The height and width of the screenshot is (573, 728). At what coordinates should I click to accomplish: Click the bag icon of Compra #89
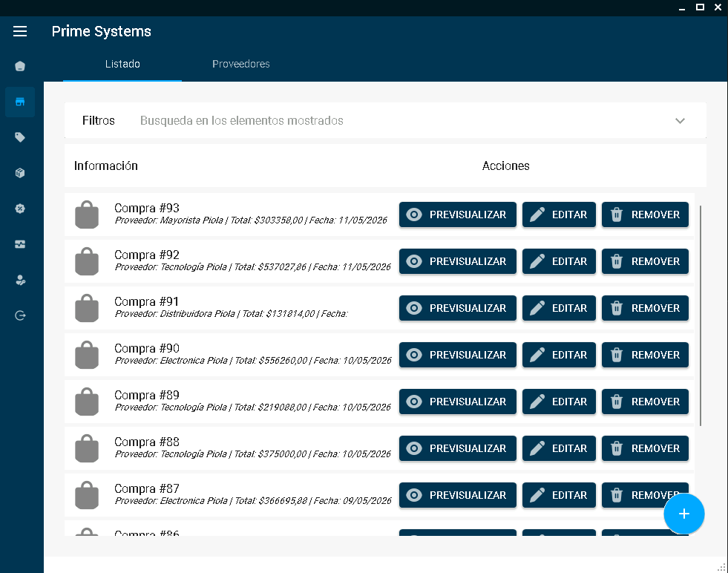point(87,402)
